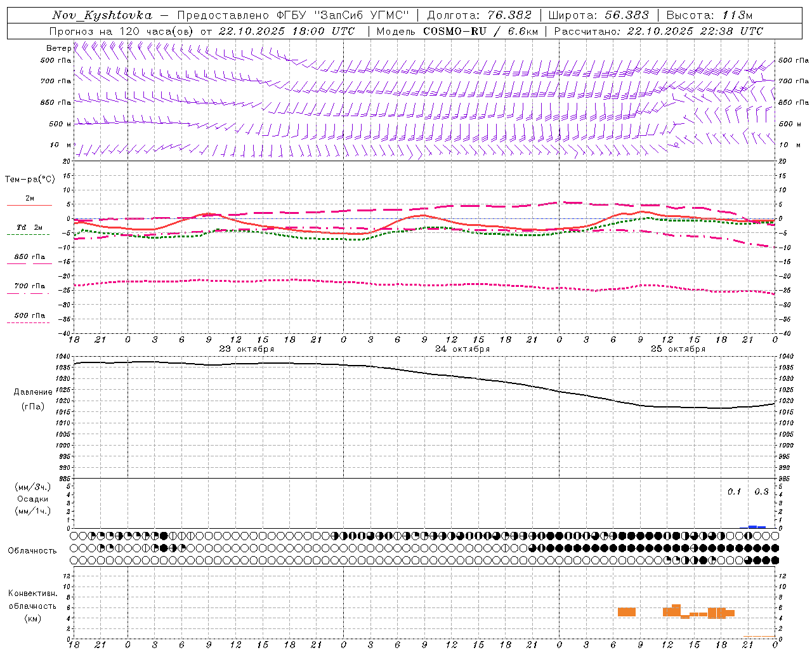This screenshot has height=650, width=812.
Task: Click the 'Осадки' precipitation label
Action: [x=33, y=499]
